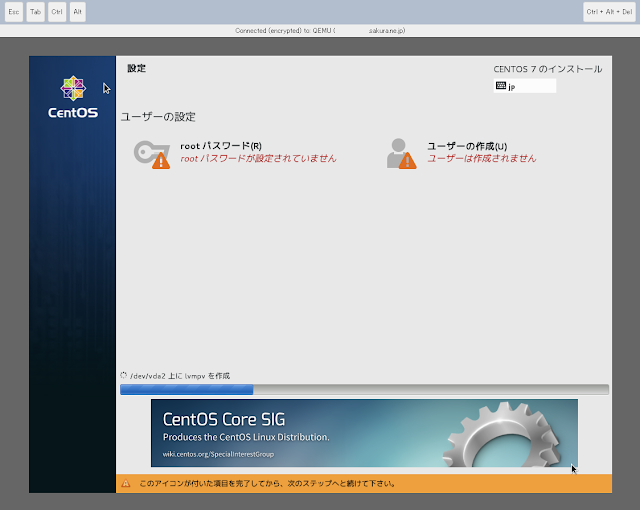Image resolution: width=640 pixels, height=510 pixels.
Task: Click the 'ユーザーは作成されません' warning text
Action: [x=482, y=158]
